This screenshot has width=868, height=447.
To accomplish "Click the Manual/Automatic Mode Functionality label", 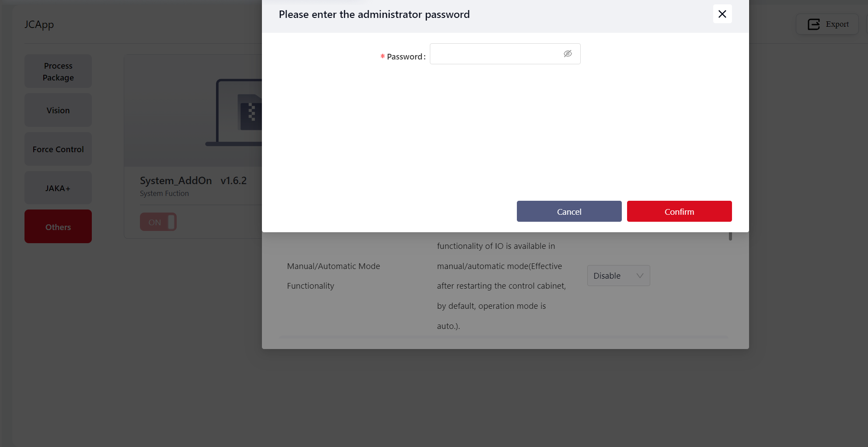I will tap(333, 276).
